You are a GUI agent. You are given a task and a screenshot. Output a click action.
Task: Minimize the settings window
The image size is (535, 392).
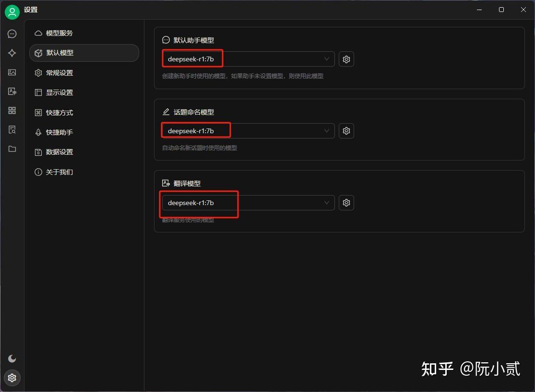pos(479,10)
